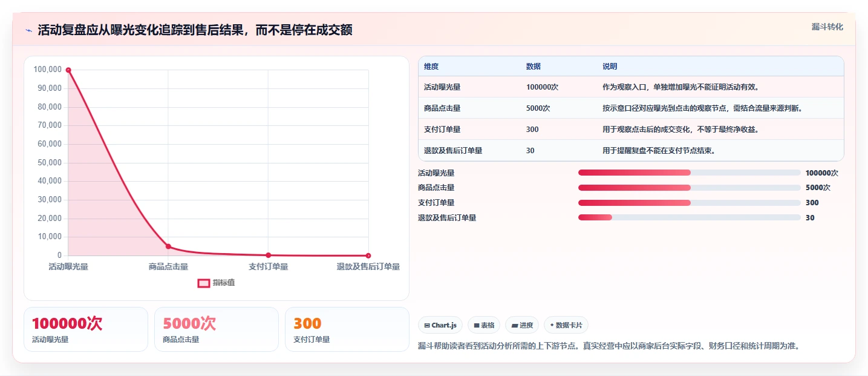
Task: Open the 300 支付订单量 data card
Action: (347, 329)
